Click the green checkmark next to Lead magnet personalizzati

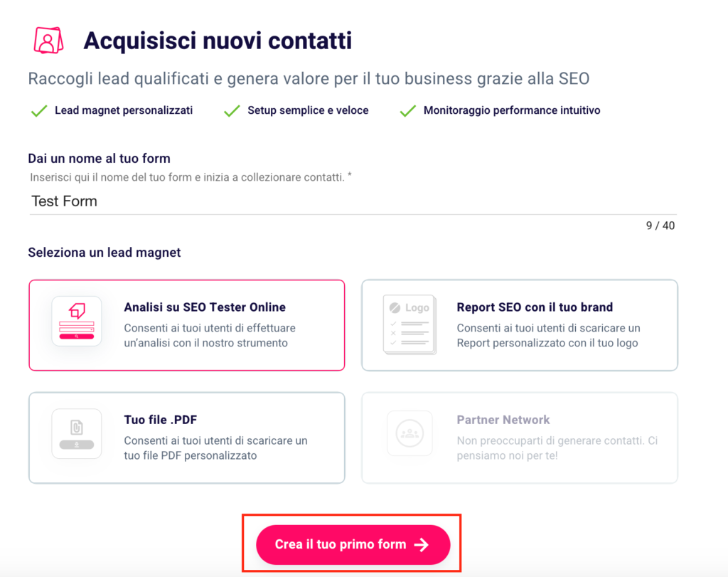(x=39, y=111)
